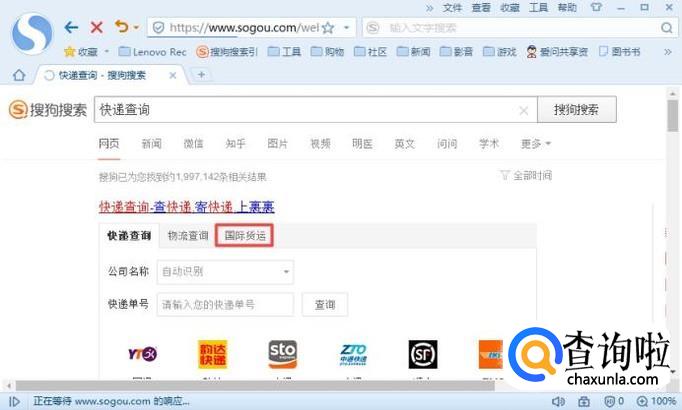Switch to 新闻 search category
The height and width of the screenshot is (410, 682).
151,143
